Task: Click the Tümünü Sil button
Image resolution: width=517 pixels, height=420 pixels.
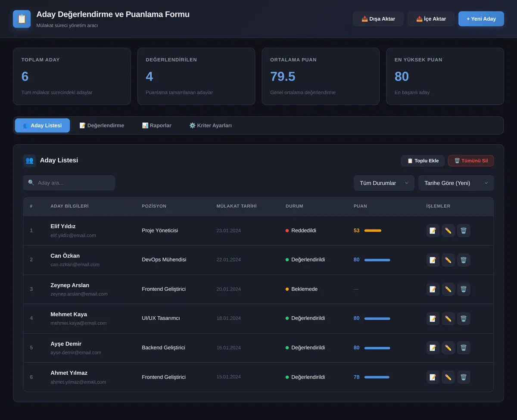Action: 471,161
